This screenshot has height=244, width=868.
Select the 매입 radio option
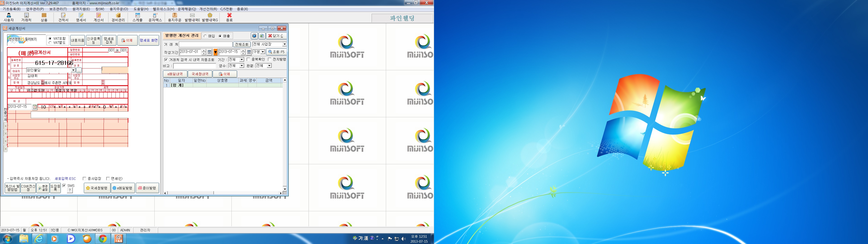coord(205,36)
